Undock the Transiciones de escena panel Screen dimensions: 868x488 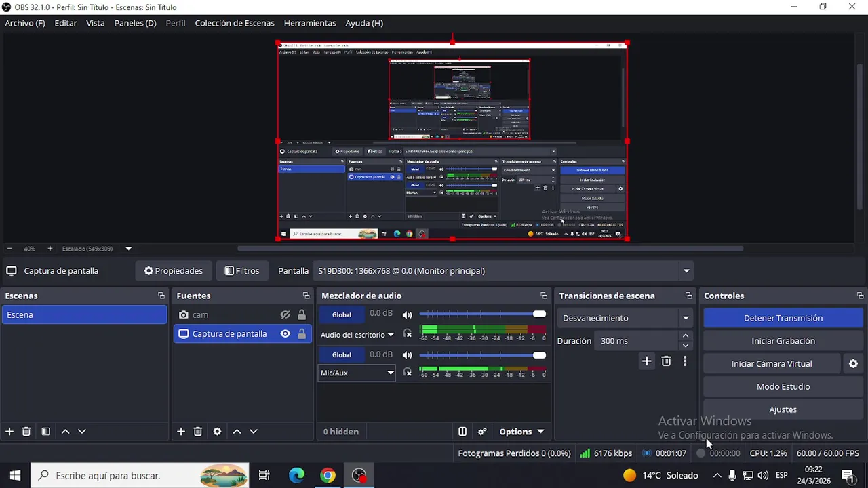(688, 296)
